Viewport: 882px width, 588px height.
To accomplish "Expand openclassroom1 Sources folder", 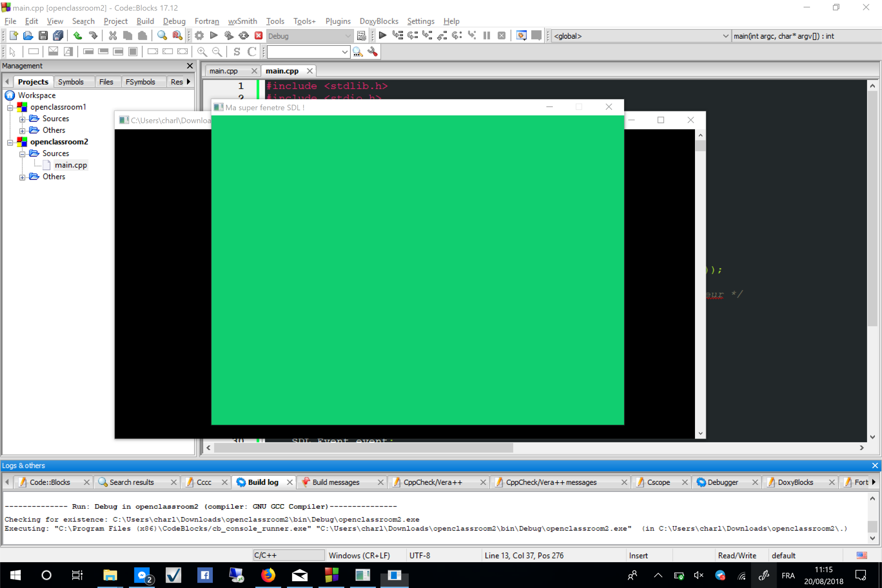I will point(23,119).
